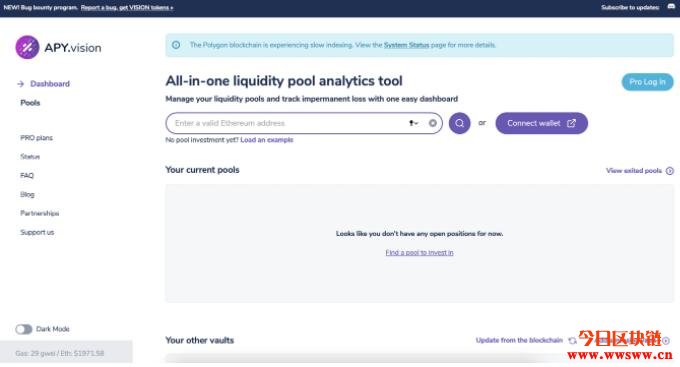Screen dimensions: 680x367
Task: Click into the Ethereum address input field
Action: (x=288, y=123)
